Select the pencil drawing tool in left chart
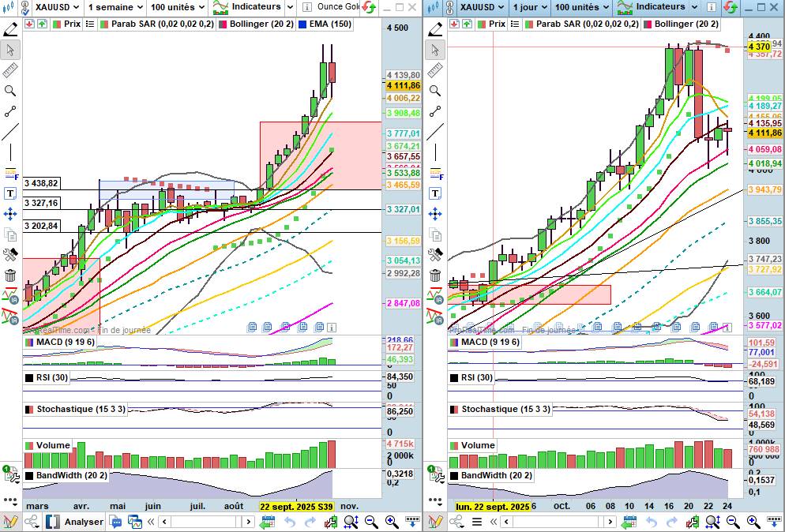Image resolution: width=785 pixels, height=532 pixels. pyautogui.click(x=10, y=30)
